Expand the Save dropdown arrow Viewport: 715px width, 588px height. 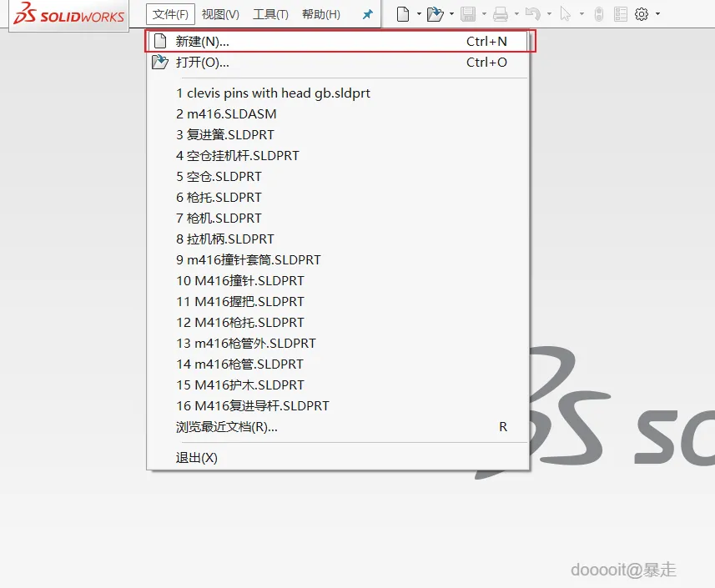[x=484, y=14]
